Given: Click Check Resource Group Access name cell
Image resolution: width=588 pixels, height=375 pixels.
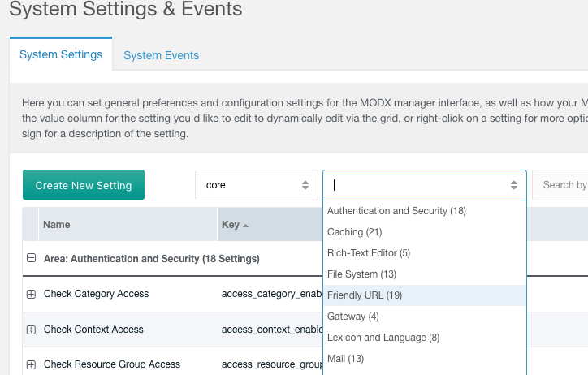Looking at the screenshot, I should [112, 364].
